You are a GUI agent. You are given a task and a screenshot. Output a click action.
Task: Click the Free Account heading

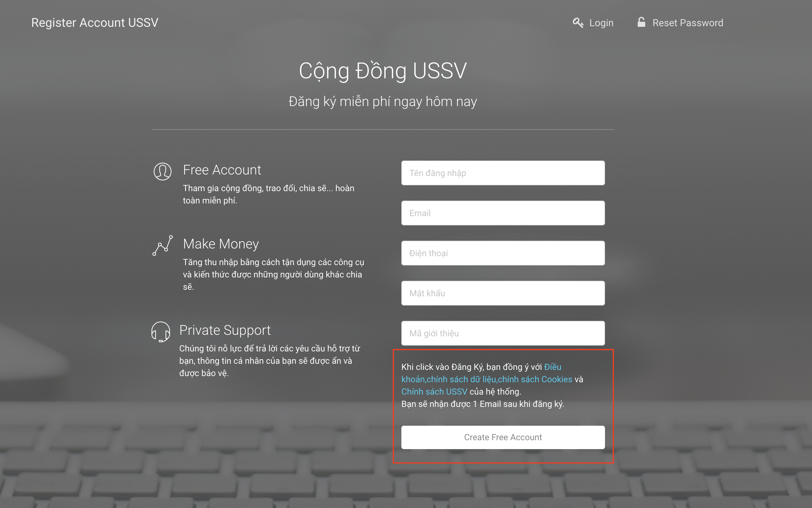222,170
